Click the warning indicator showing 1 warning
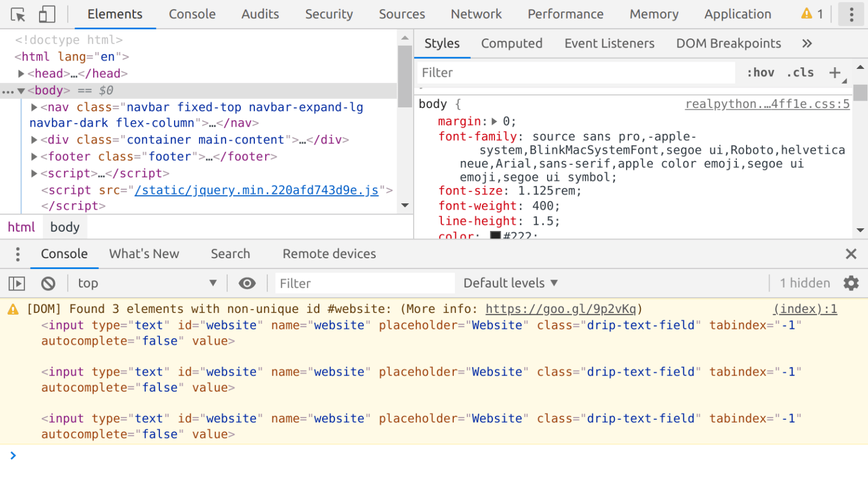Screen dimensions: 868x487 [807, 14]
